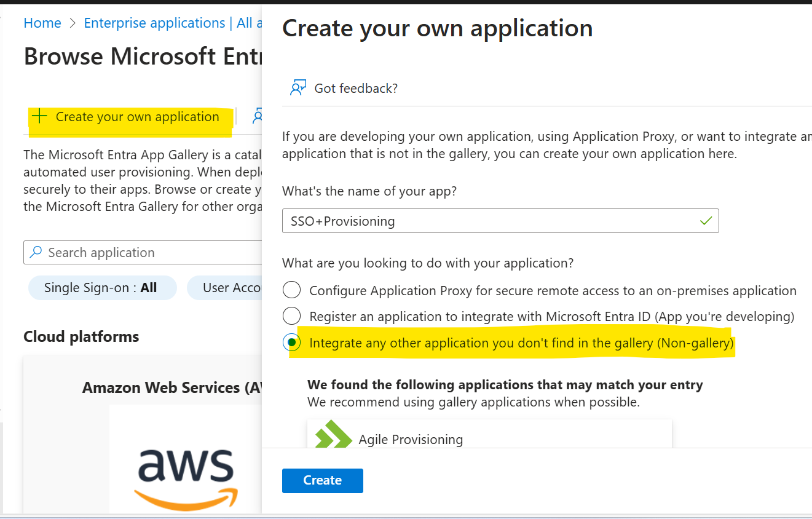Open the Single Sign-on : All filter
The width and height of the screenshot is (812, 519).
point(102,287)
